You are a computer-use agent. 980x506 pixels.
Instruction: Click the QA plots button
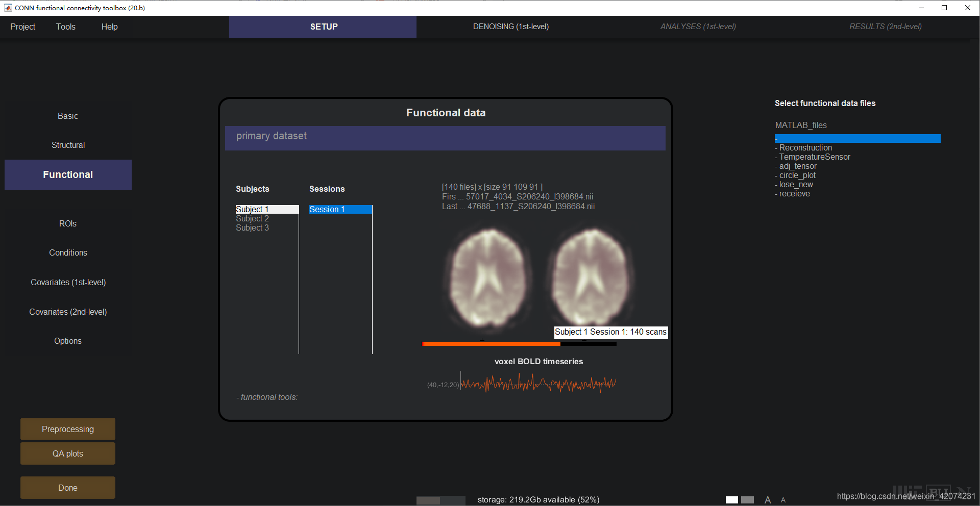pyautogui.click(x=68, y=453)
